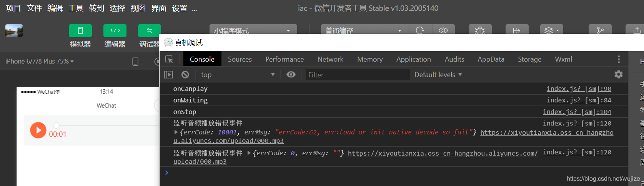Switch to the Network tab
The width and height of the screenshot is (644, 186).
pyautogui.click(x=330, y=59)
